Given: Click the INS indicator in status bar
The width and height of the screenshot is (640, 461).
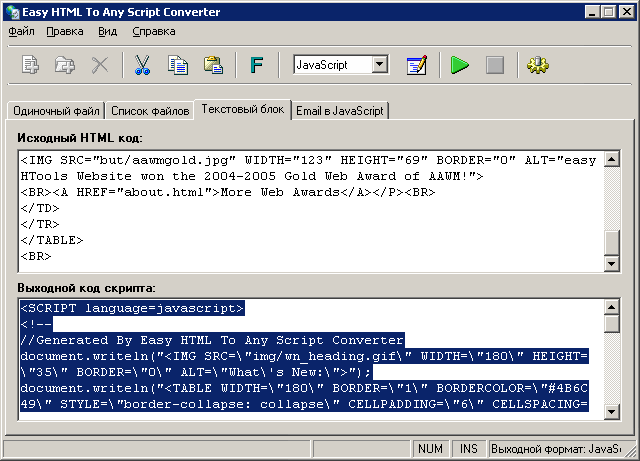Looking at the screenshot, I should pyautogui.click(x=469, y=449).
